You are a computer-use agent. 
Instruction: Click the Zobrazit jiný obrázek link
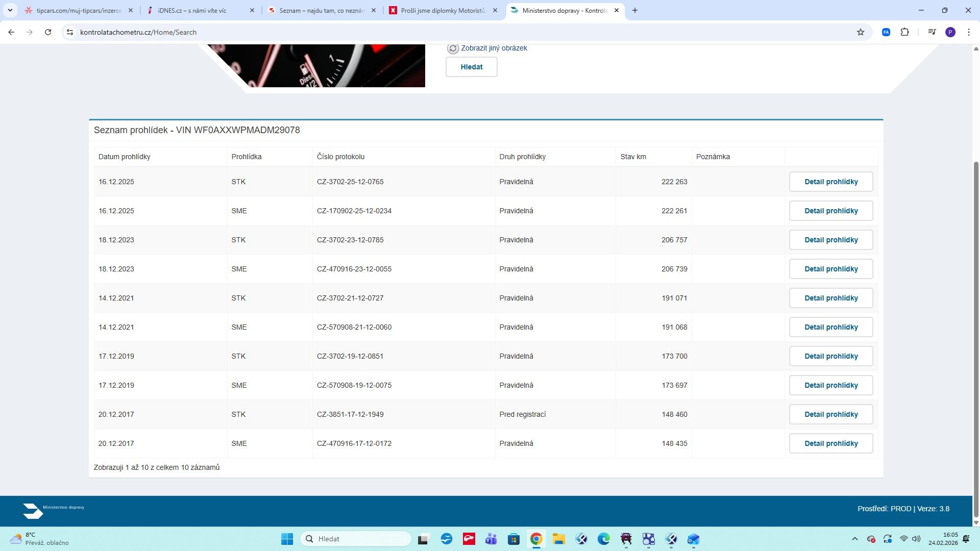tap(494, 48)
